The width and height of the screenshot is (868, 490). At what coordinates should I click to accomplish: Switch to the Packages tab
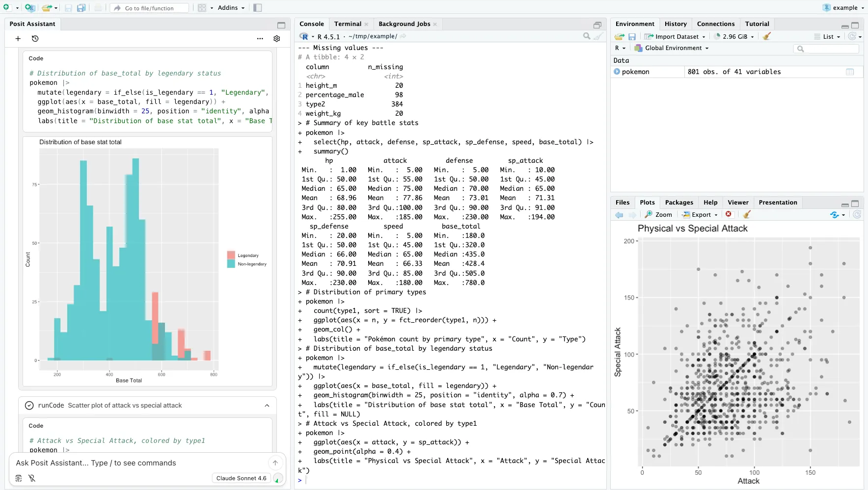click(678, 202)
